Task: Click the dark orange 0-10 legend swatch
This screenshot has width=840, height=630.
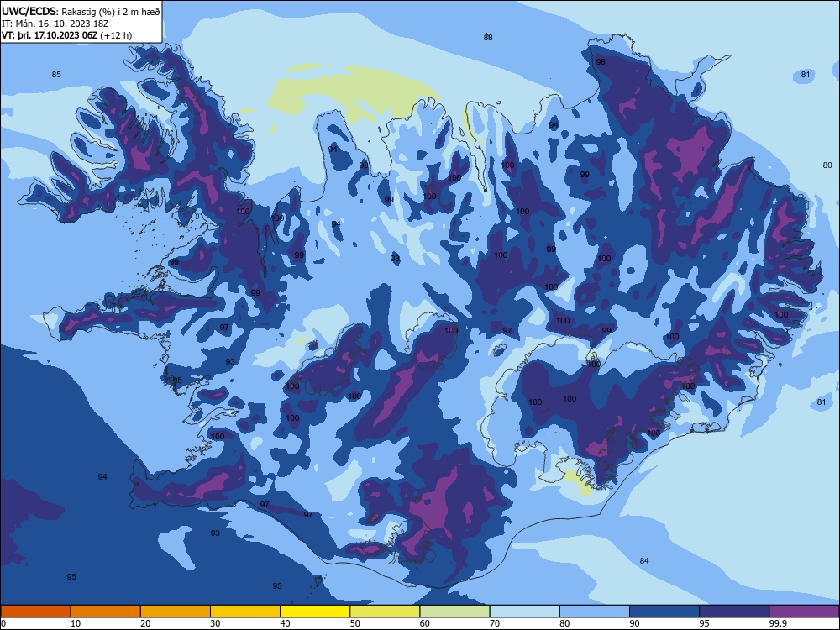Action: tap(35, 612)
